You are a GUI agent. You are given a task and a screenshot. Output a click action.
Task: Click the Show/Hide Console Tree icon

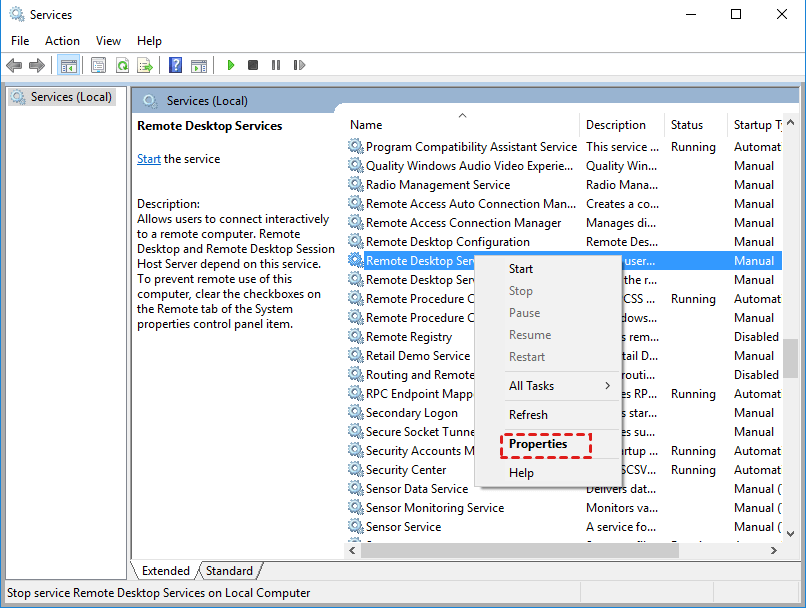[69, 65]
